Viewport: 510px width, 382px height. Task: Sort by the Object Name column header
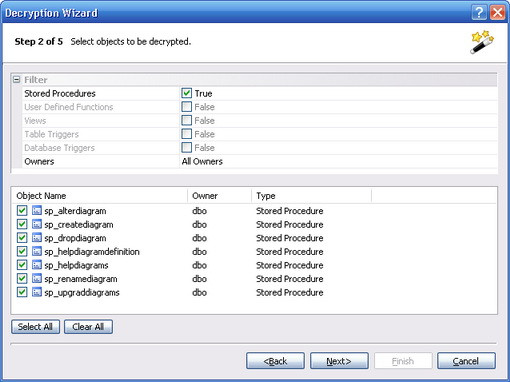point(99,196)
